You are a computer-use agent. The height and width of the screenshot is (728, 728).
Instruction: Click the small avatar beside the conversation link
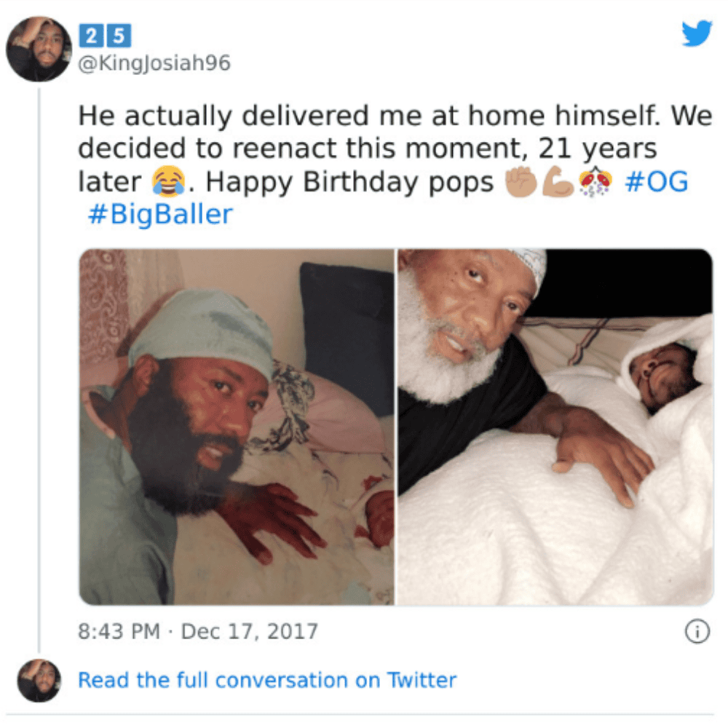39,680
